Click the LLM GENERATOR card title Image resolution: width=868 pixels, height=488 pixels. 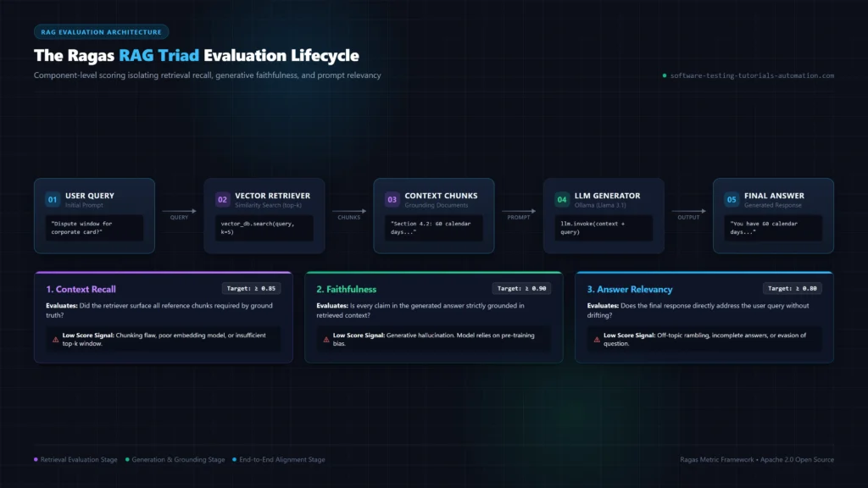coord(607,196)
